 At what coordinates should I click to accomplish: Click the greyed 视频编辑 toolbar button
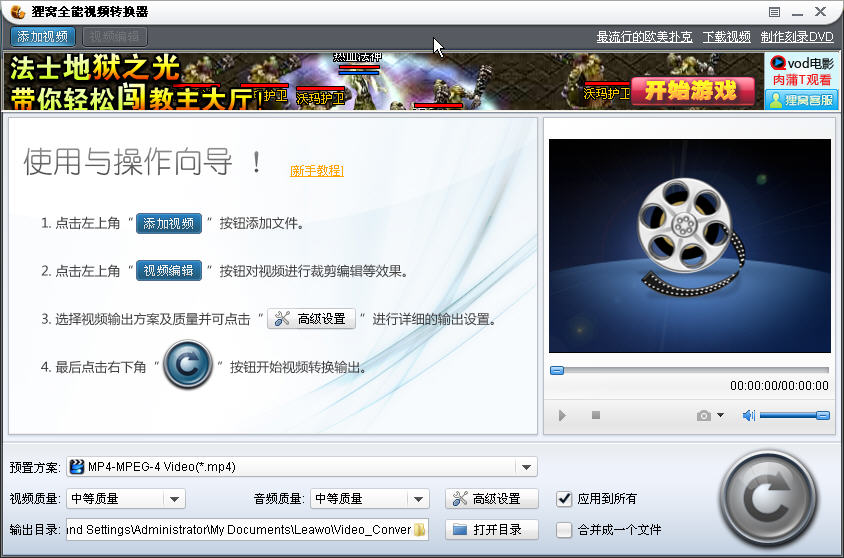coord(115,37)
